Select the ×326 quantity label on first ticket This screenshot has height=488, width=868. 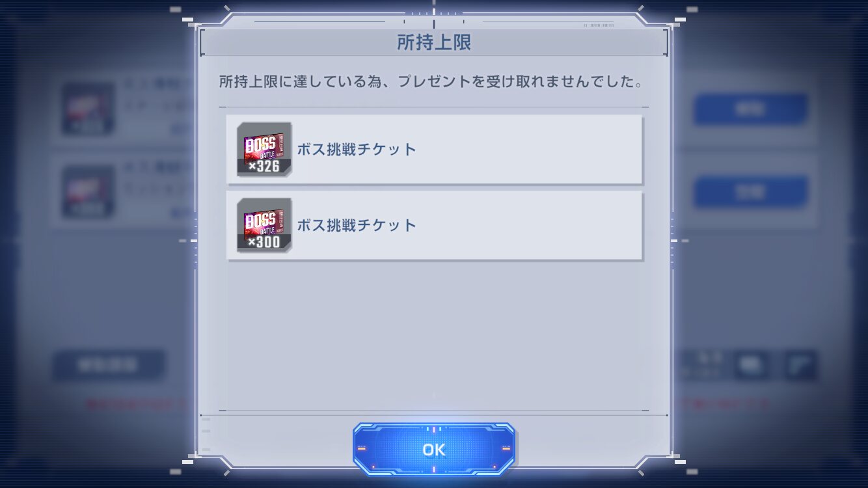264,167
